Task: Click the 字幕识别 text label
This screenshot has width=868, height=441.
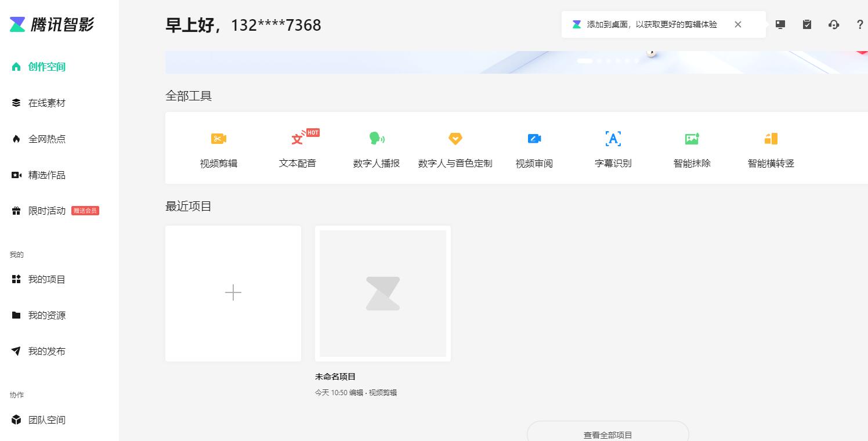Action: [613, 164]
